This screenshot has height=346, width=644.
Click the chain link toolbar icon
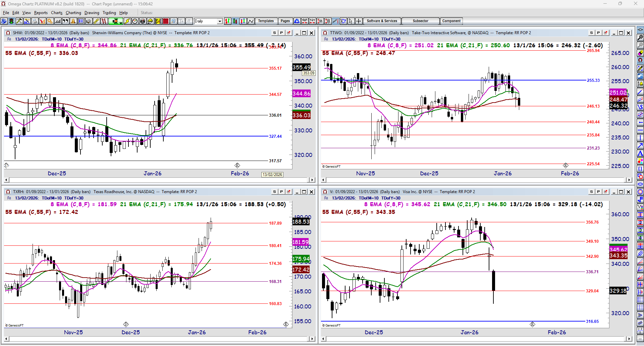96,21
